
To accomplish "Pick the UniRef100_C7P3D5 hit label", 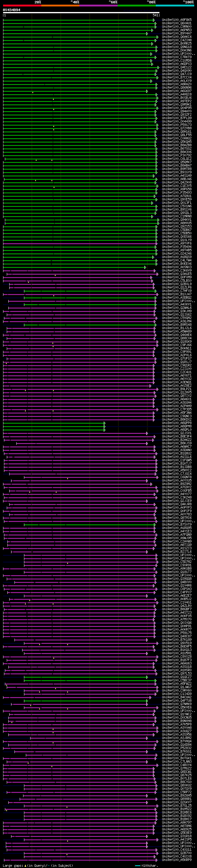I will click(177, 410).
